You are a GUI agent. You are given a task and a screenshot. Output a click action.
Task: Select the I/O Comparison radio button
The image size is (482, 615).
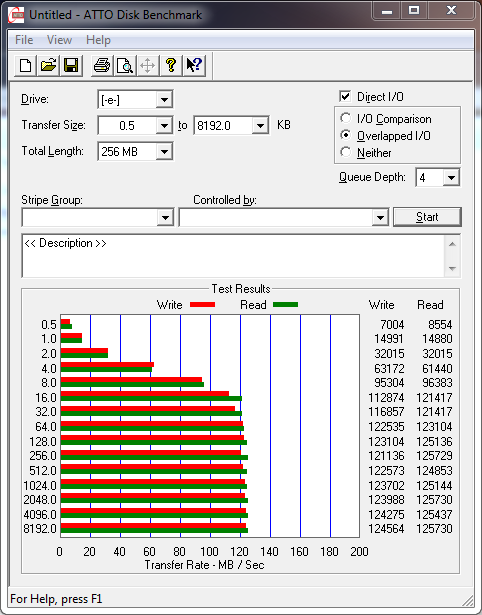(346, 118)
